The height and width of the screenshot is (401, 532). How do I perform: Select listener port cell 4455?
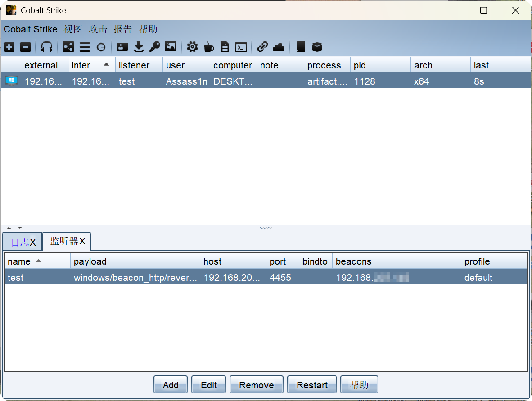pyautogui.click(x=283, y=278)
